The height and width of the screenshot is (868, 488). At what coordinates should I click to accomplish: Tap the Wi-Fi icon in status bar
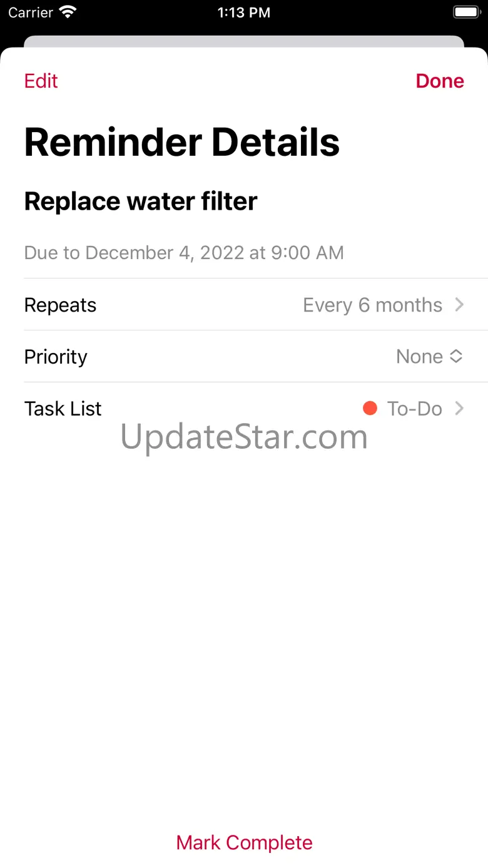tap(67, 13)
